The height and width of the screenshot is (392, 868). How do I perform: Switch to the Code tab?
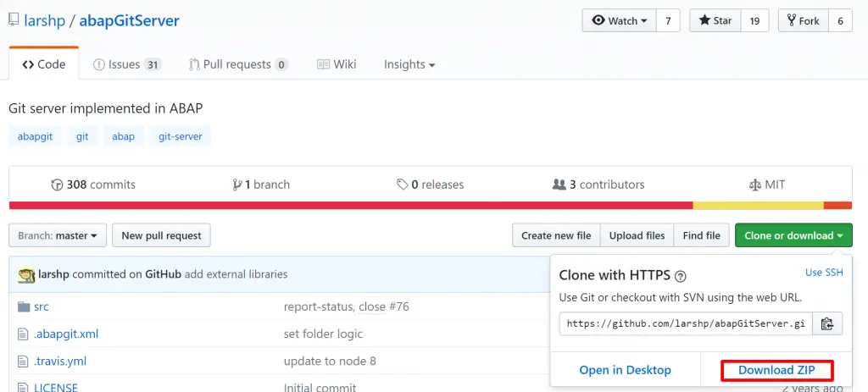44,64
